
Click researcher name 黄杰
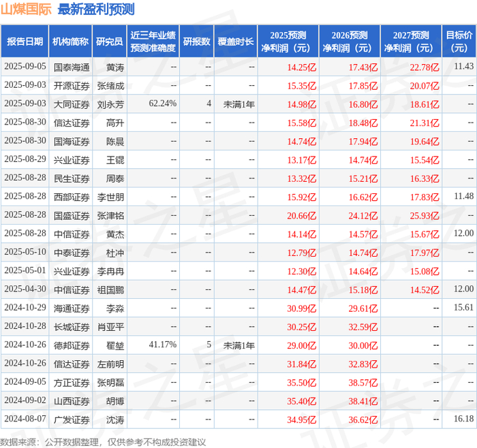click(x=115, y=234)
